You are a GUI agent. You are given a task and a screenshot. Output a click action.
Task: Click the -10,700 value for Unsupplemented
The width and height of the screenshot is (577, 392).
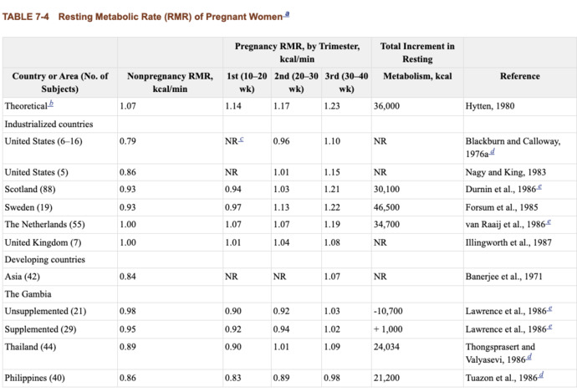388,311
